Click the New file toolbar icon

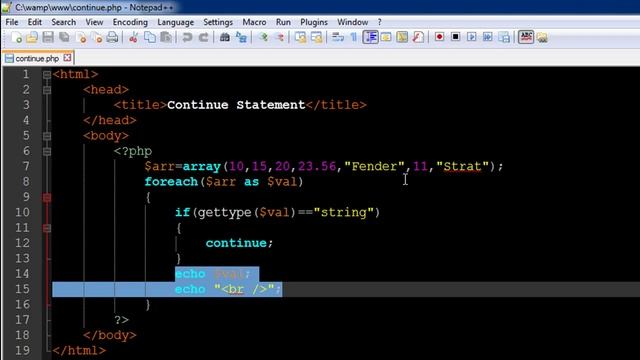(16, 38)
